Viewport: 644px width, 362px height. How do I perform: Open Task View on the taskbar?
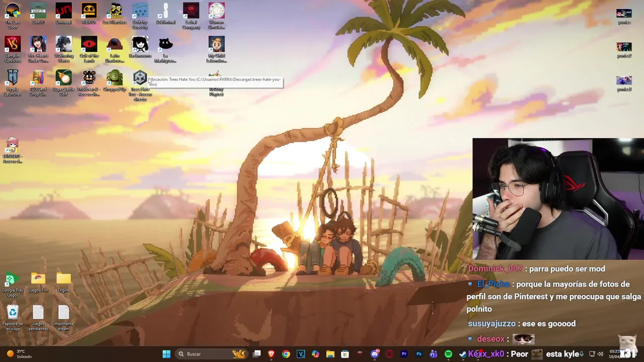[x=257, y=354]
